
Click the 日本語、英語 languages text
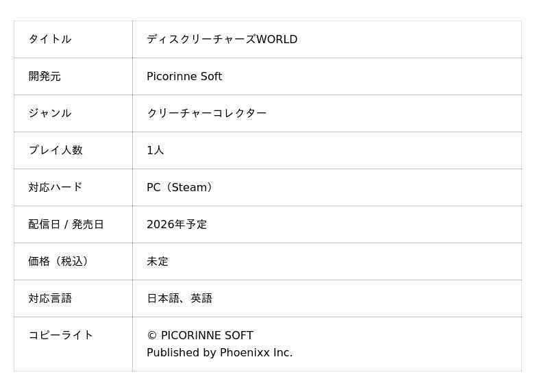click(x=179, y=298)
